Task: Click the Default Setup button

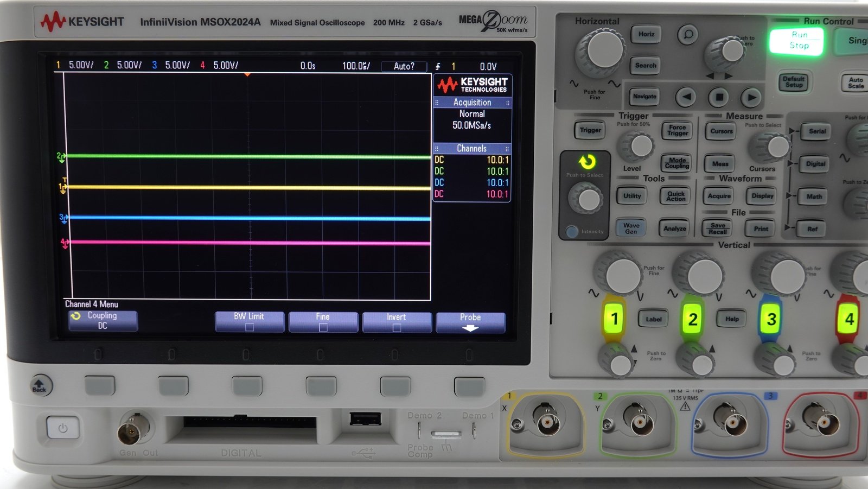Action: [794, 82]
